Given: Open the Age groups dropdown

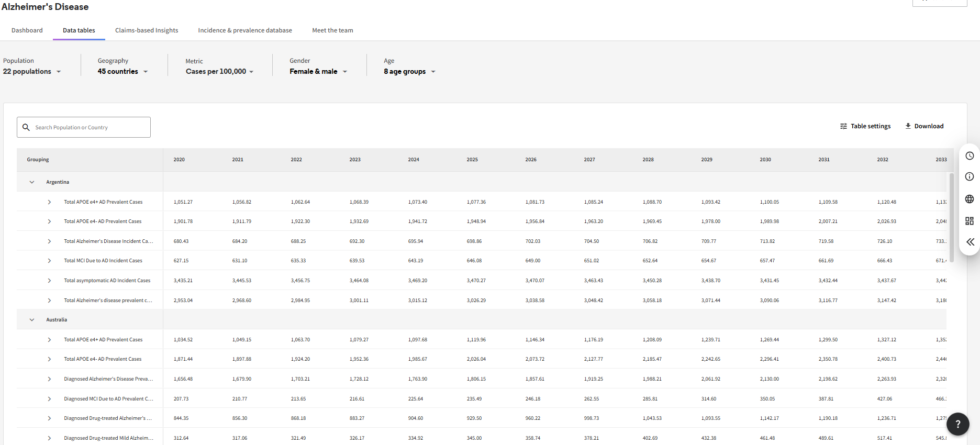Looking at the screenshot, I should point(409,72).
